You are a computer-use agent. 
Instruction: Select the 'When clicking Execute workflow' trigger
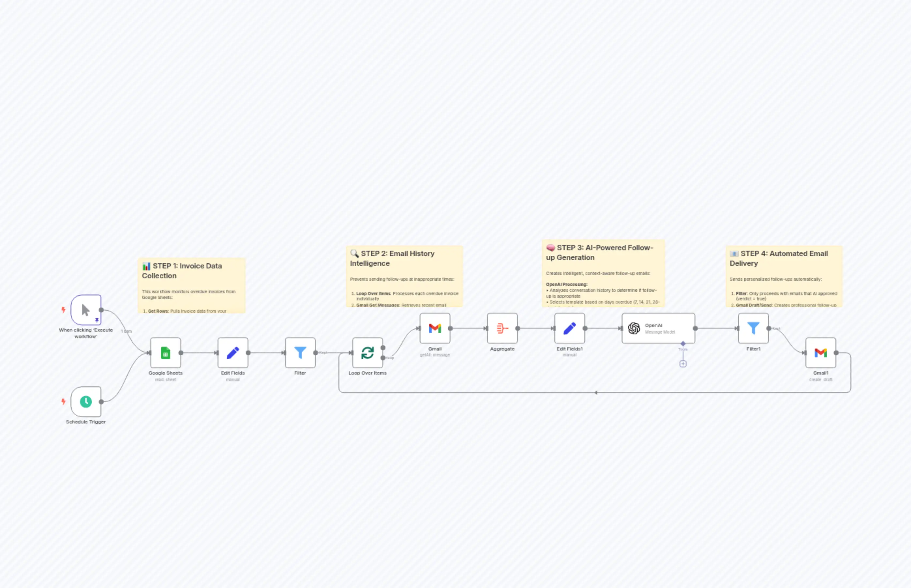click(x=86, y=310)
